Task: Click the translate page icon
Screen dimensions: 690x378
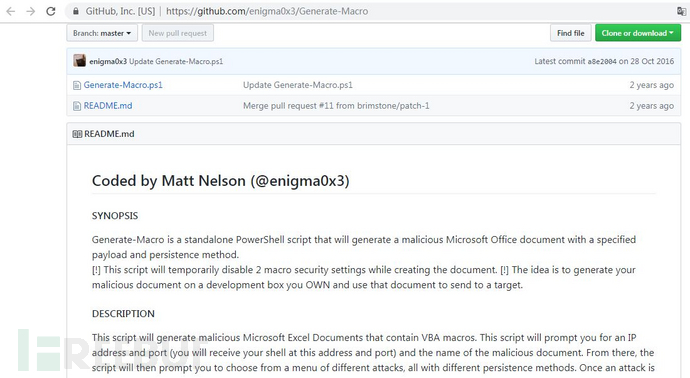Action: [x=681, y=11]
